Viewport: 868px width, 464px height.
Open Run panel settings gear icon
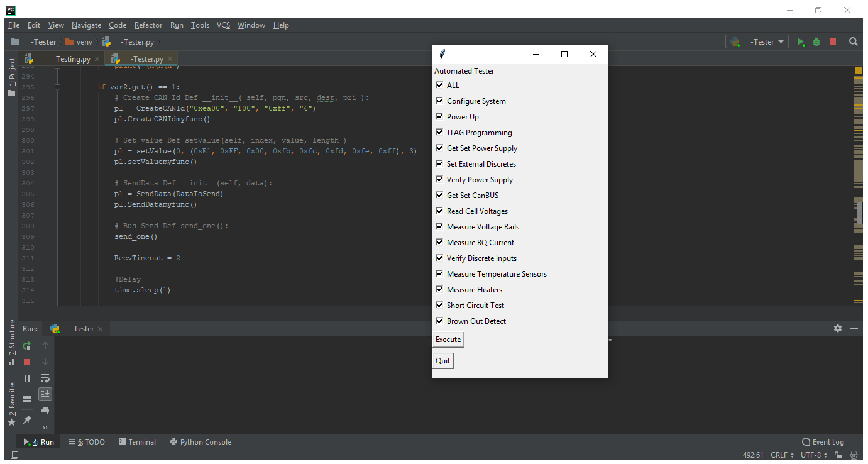(837, 328)
